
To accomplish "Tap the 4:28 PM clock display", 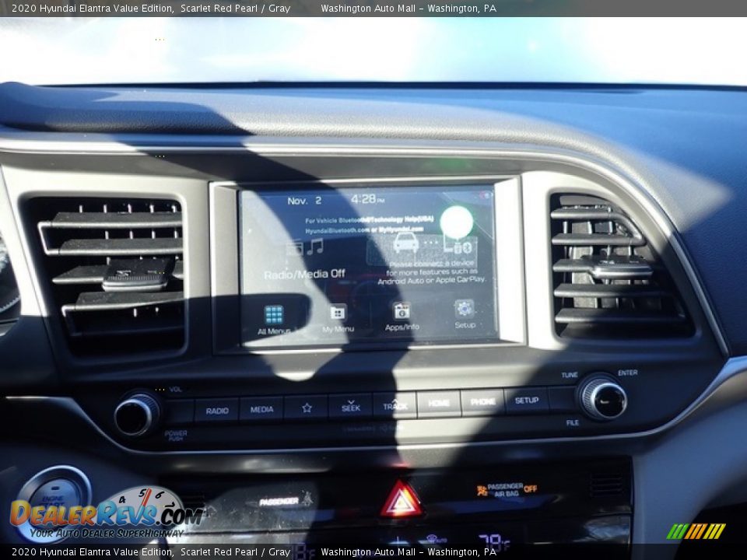I will coord(367,199).
